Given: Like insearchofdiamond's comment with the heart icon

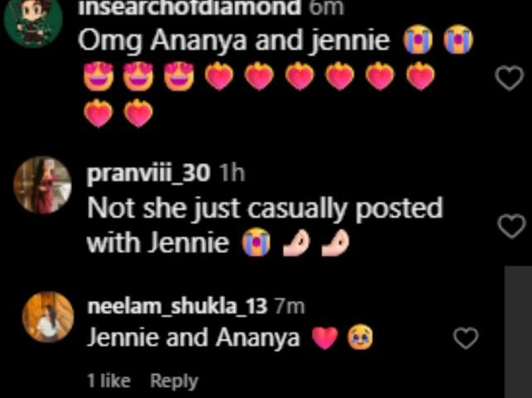Looking at the screenshot, I should (510, 78).
